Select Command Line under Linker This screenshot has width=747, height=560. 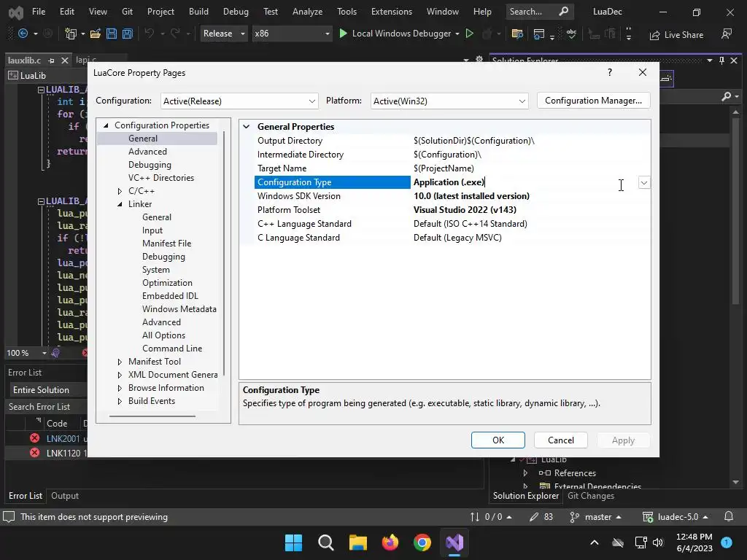coord(172,349)
